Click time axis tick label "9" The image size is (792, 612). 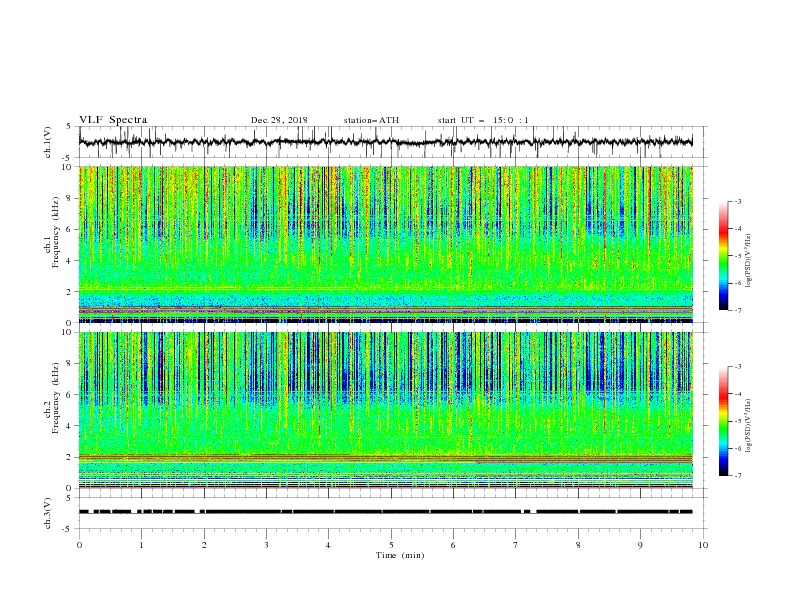point(640,545)
